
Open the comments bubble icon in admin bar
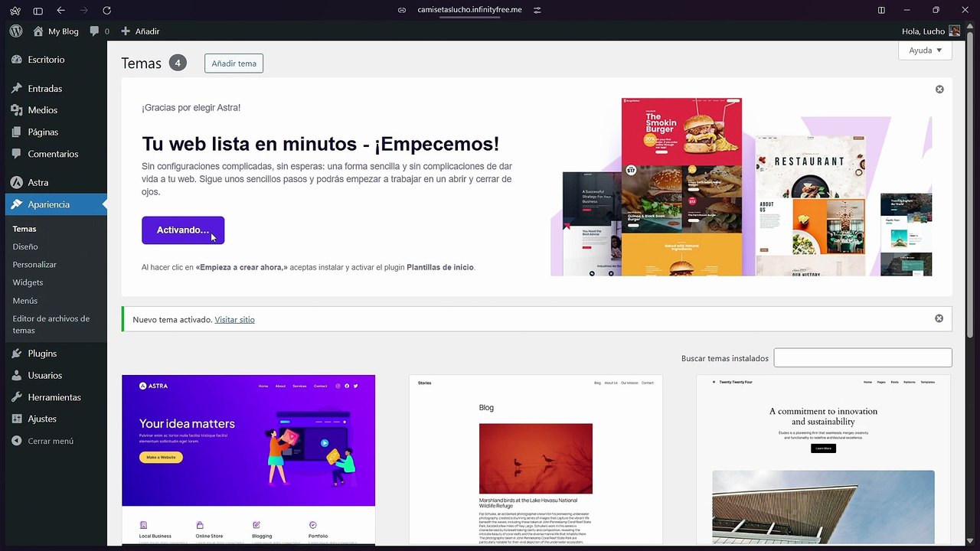[x=94, y=31]
